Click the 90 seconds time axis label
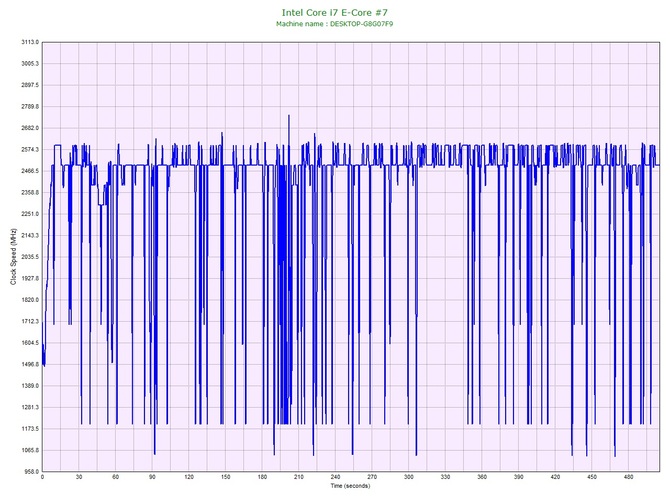 152,477
